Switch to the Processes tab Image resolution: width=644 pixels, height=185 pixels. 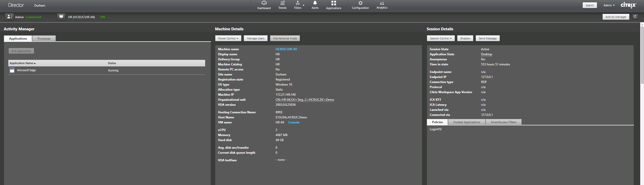pyautogui.click(x=44, y=39)
